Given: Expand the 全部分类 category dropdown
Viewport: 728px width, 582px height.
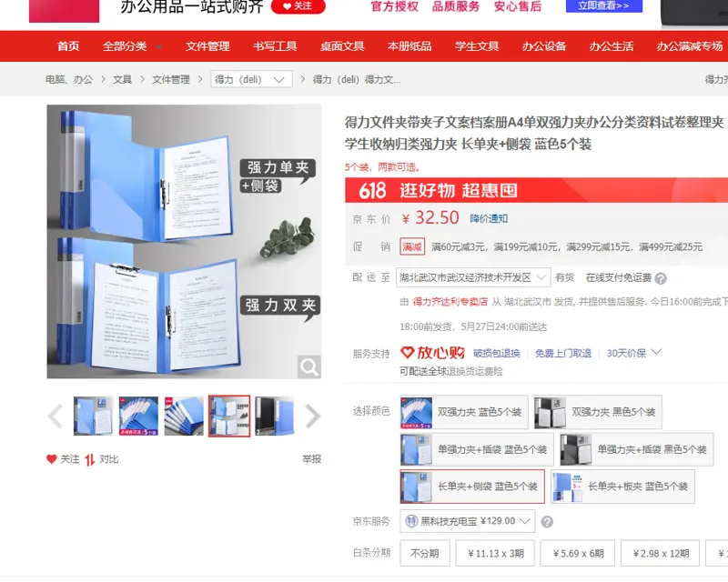Looking at the screenshot, I should pos(132,46).
